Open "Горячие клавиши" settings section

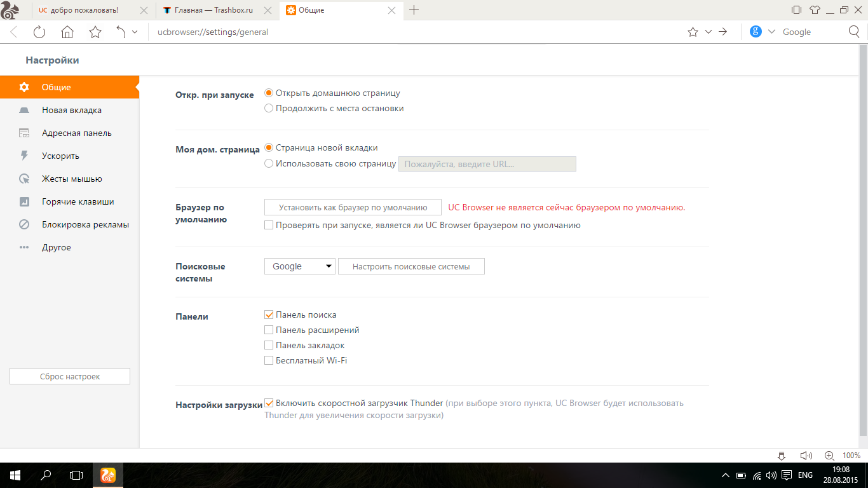point(69,201)
